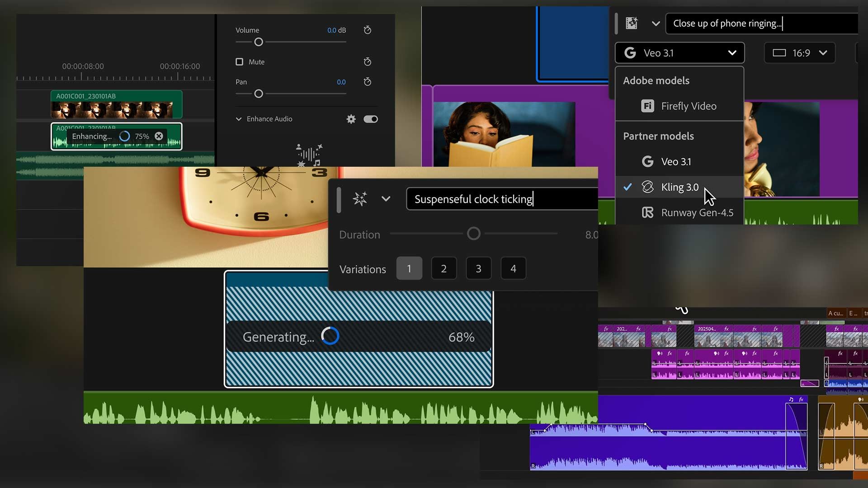Click the Close up of phone ringing field
This screenshot has height=488, width=868.
tap(762, 23)
